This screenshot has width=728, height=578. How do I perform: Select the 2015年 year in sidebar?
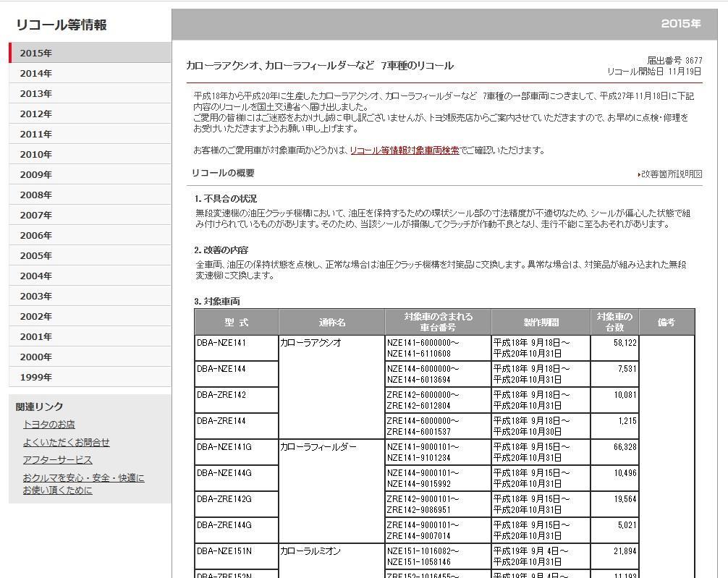pyautogui.click(x=90, y=53)
